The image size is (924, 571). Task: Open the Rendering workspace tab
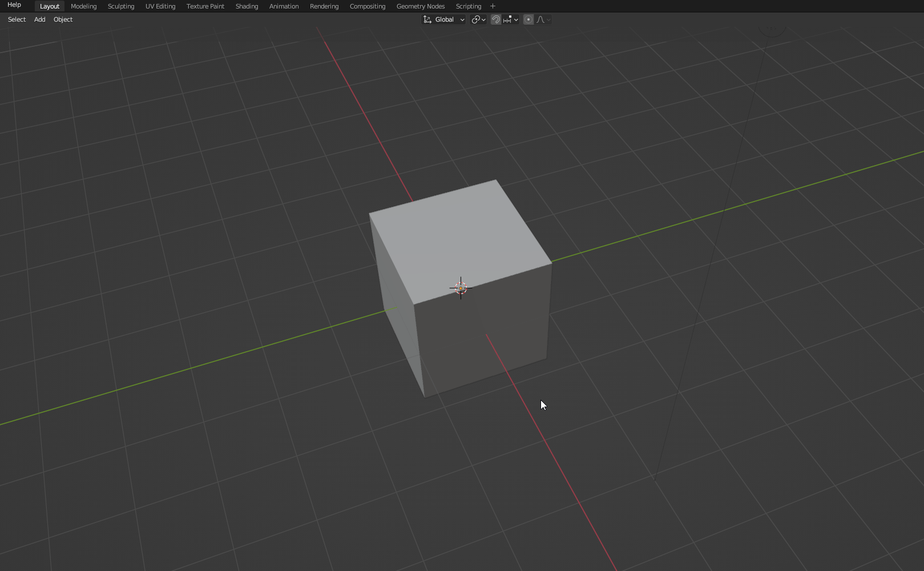[324, 6]
